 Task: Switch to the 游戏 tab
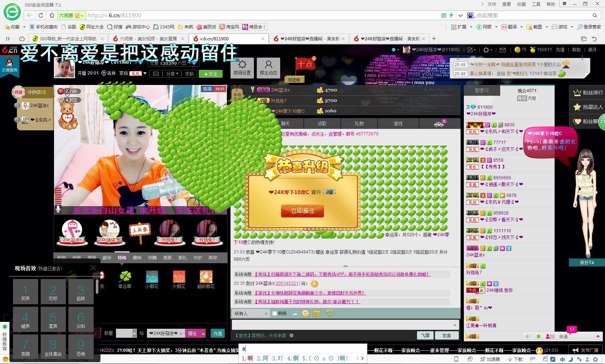(398, 123)
